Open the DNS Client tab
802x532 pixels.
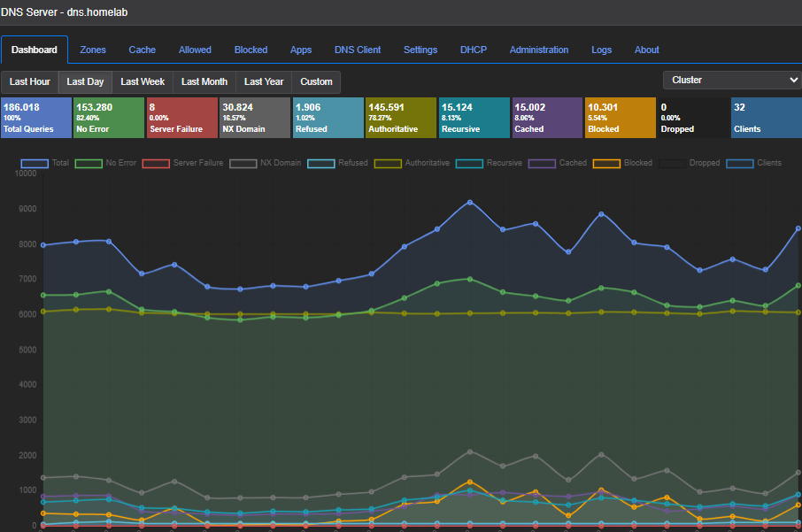pos(358,50)
